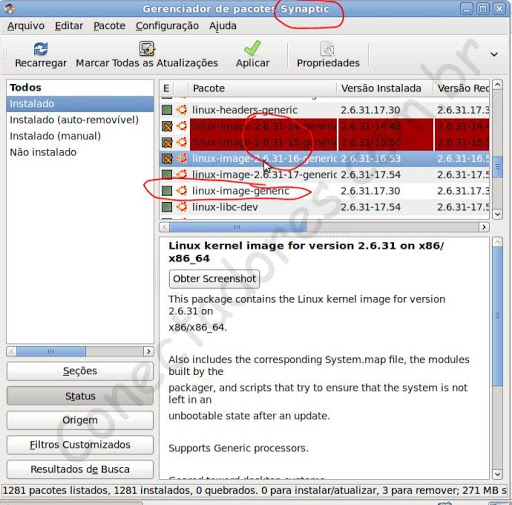
Task: Click version 2.6.31-17.54 of linux-image-2.6.31-17-generic
Action: pyautogui.click(x=371, y=175)
